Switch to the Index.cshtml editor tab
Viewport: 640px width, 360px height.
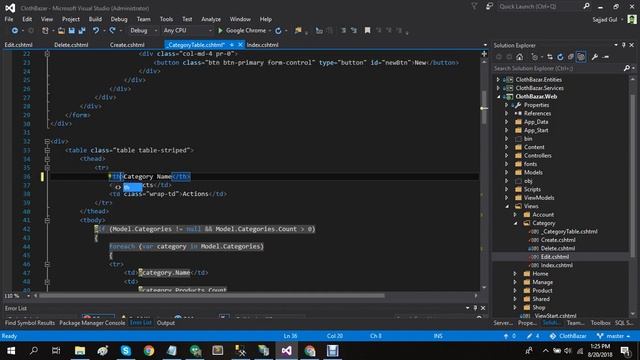point(262,45)
